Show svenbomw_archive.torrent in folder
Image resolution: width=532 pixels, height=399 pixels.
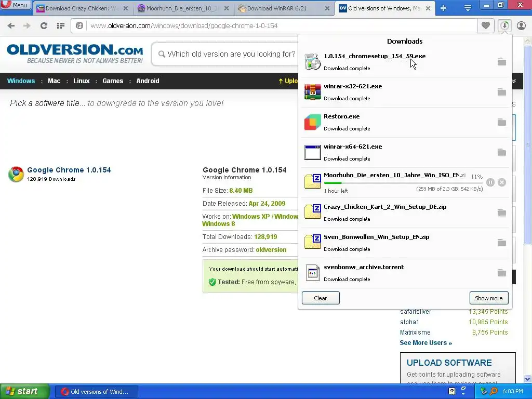501,273
